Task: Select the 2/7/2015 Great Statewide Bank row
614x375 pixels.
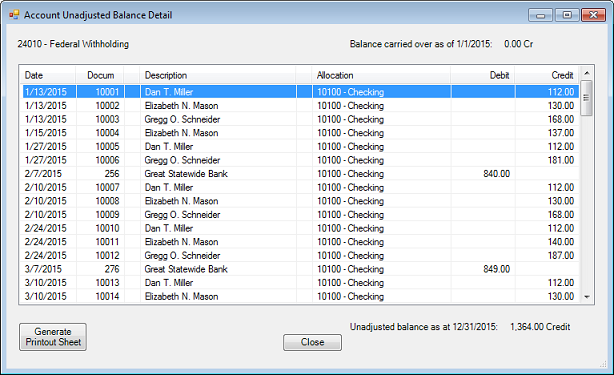Action: 300,174
